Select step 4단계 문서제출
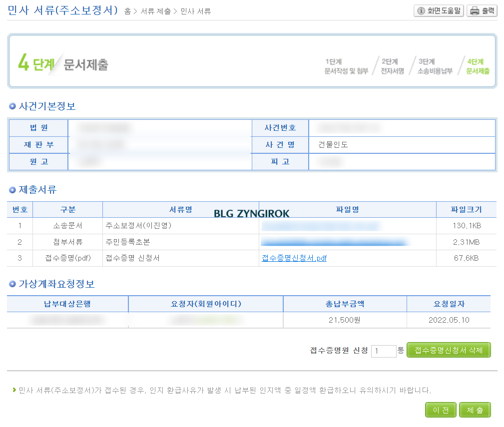 [478, 66]
